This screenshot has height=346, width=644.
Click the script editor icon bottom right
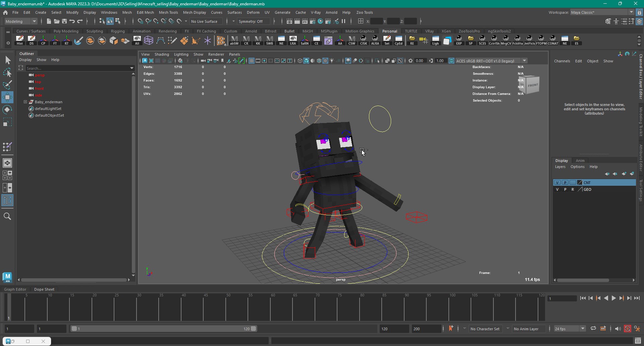click(x=638, y=341)
